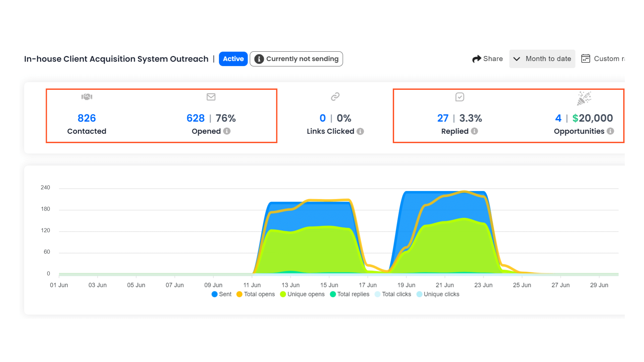Screen dimensions: 644x362
Task: Click the 826 Contacted number
Action: click(87, 118)
